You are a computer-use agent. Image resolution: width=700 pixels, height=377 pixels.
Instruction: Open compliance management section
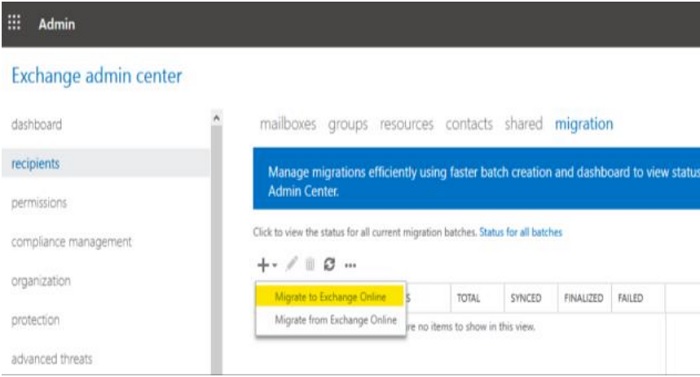tap(71, 242)
